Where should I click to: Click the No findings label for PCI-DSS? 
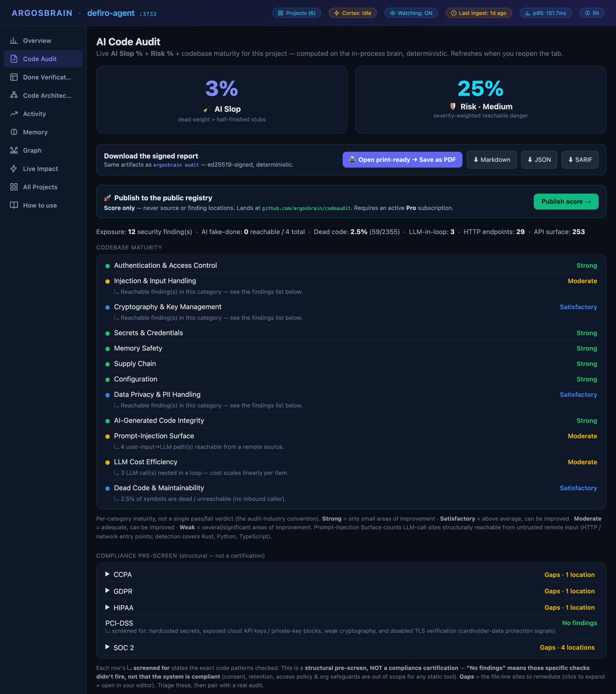(x=579, y=623)
